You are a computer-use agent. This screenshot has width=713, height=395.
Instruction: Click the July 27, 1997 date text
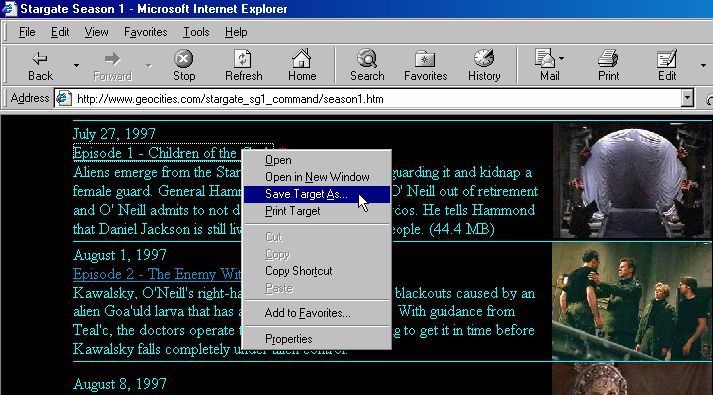(114, 134)
